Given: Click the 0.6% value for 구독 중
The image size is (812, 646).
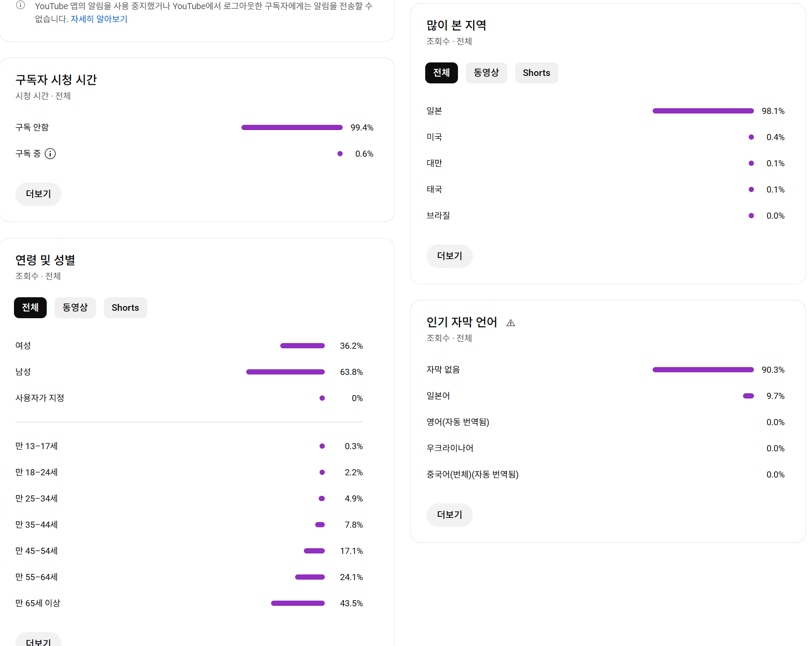Looking at the screenshot, I should [x=364, y=154].
